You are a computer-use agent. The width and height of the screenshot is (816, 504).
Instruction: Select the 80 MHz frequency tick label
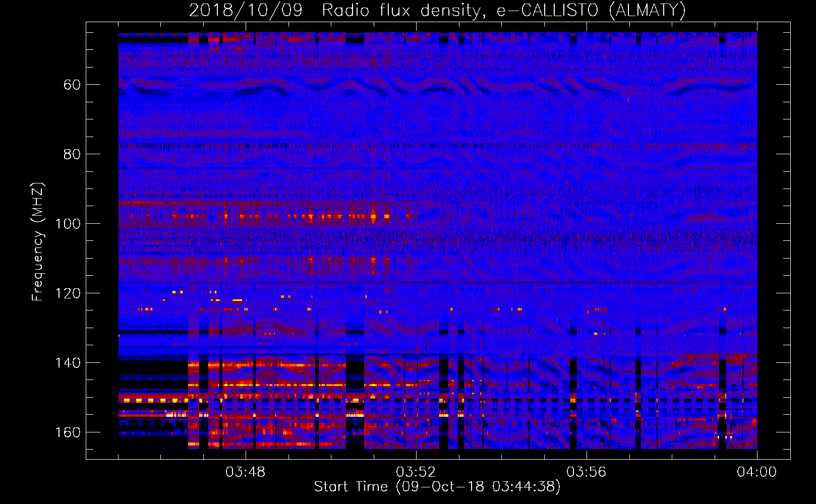click(72, 154)
